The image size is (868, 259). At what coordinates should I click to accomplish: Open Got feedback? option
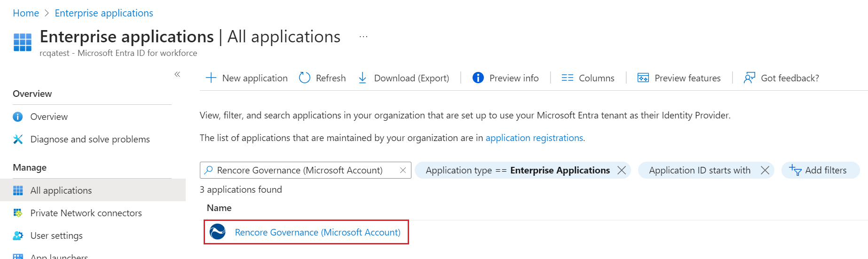(x=790, y=78)
